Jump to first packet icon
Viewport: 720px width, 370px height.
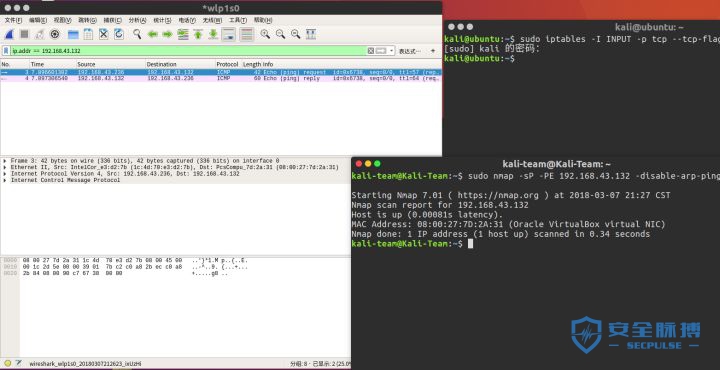[198, 34]
